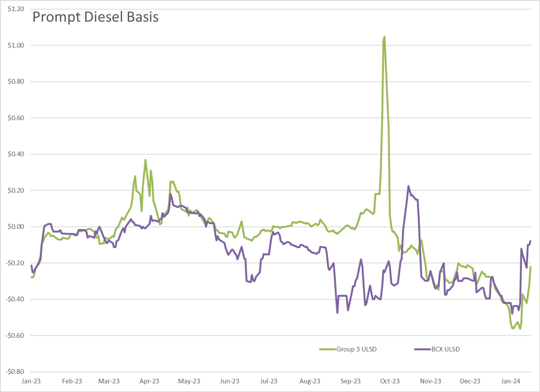This screenshot has height=392, width=540.
Task: Click the Jan-23 x-axis label
Action: click(x=31, y=381)
